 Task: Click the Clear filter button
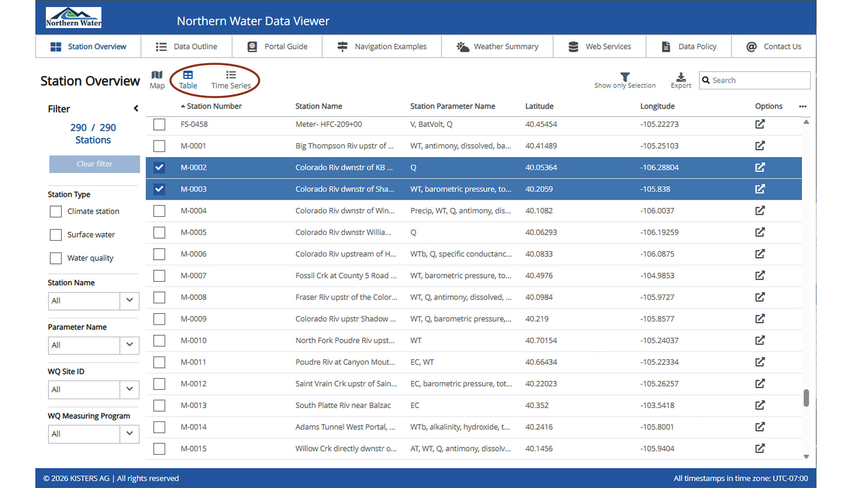94,164
